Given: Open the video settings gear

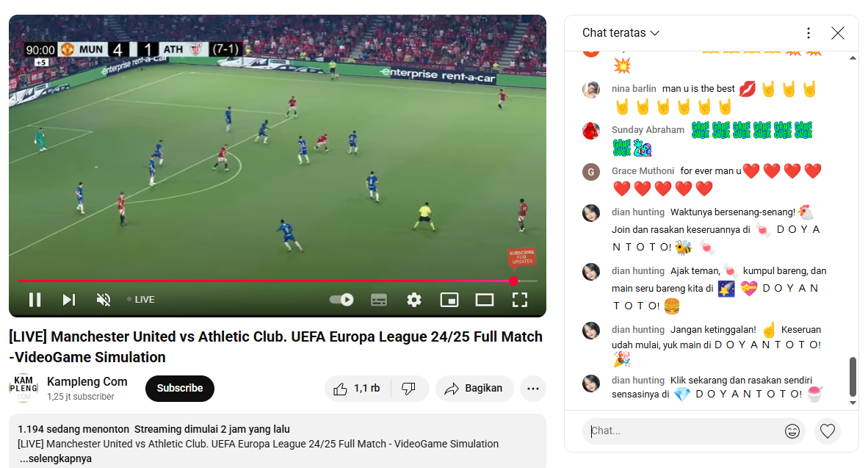Looking at the screenshot, I should (x=414, y=300).
